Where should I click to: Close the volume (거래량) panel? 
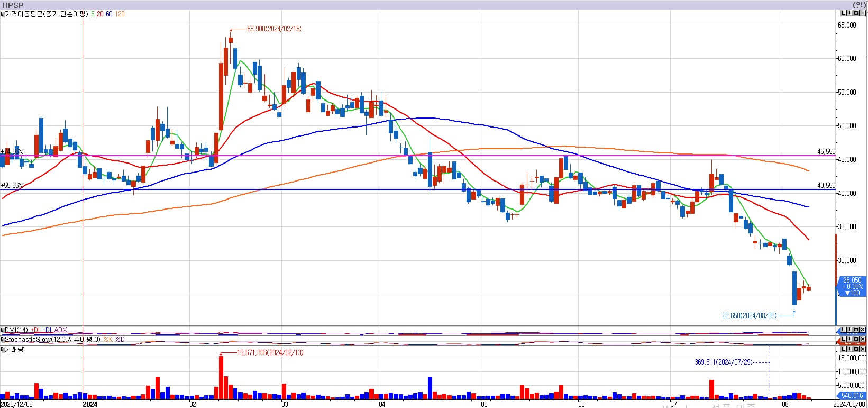(863, 349)
